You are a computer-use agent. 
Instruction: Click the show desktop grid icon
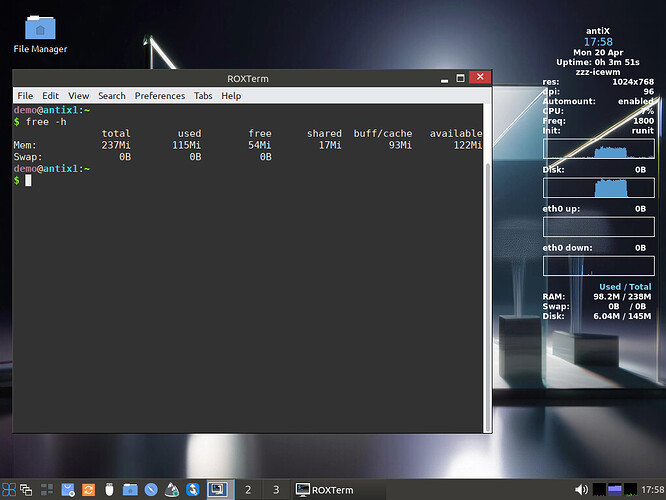click(x=47, y=490)
